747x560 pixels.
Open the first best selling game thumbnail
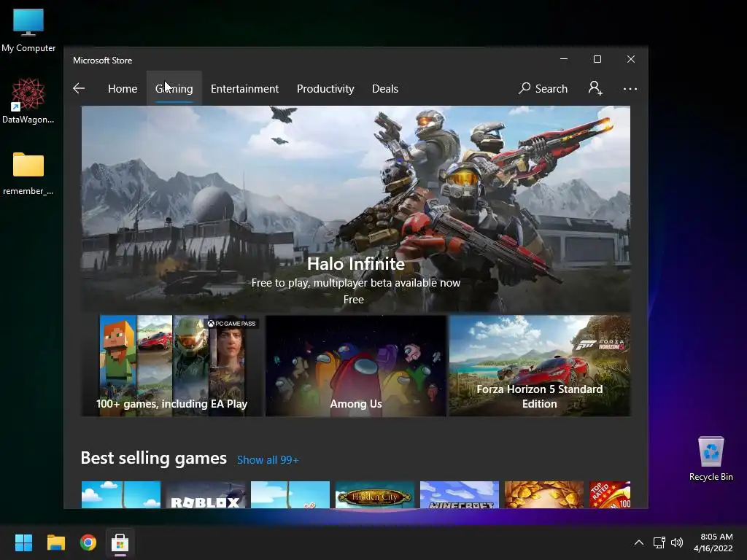coord(121,495)
